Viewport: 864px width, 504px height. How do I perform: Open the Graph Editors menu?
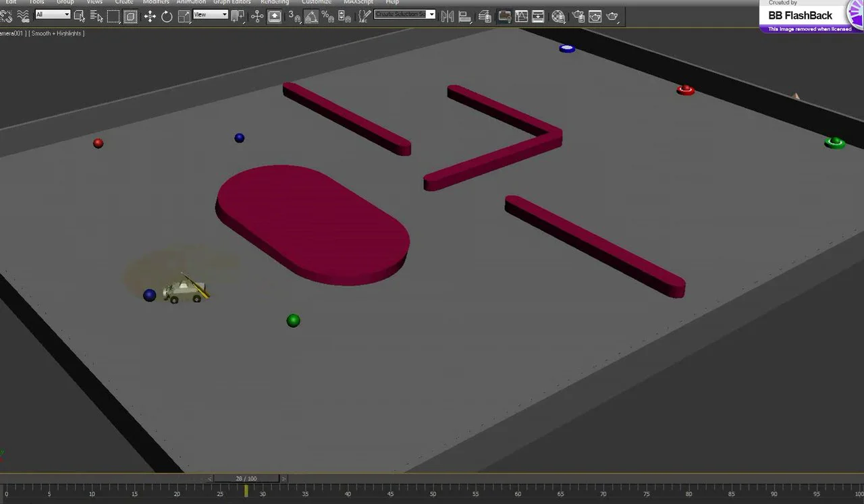tap(232, 2)
